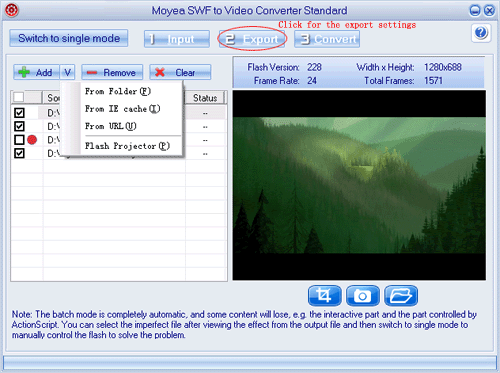Click Remove button with red minus
Viewport: 500px width, 373px height.
point(112,72)
